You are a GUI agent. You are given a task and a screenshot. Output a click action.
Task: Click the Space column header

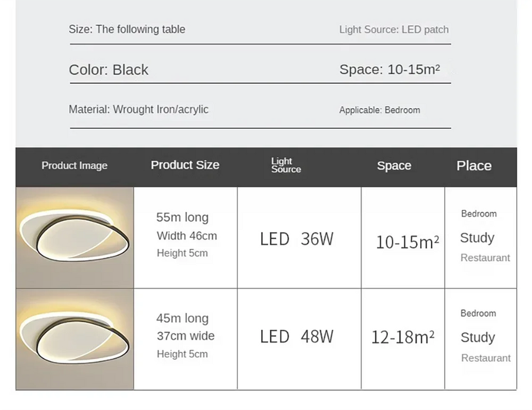[394, 166]
